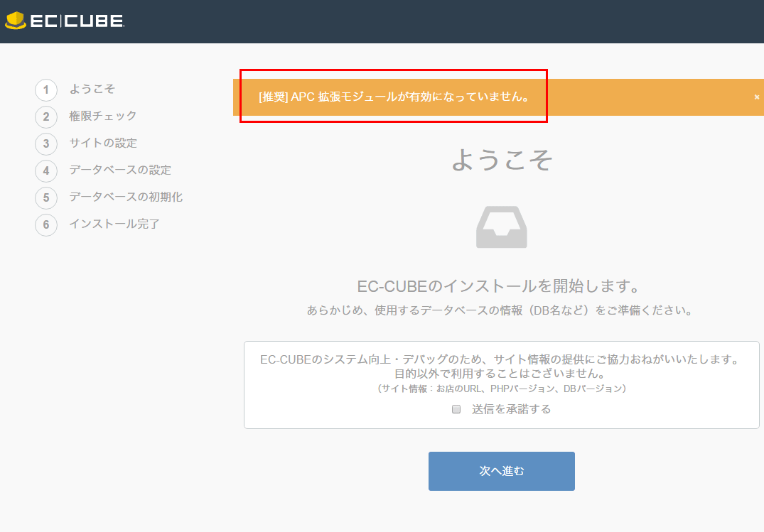The height and width of the screenshot is (532, 764).
Task: Select step 3 circle for サイトの設定
Action: pyautogui.click(x=46, y=143)
